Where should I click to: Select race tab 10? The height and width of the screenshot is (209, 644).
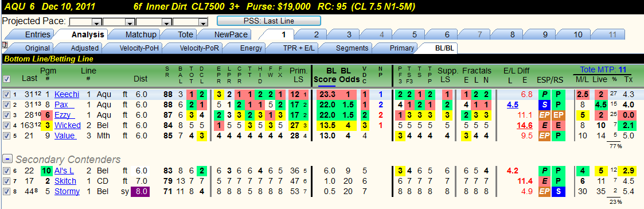pyautogui.click(x=578, y=34)
